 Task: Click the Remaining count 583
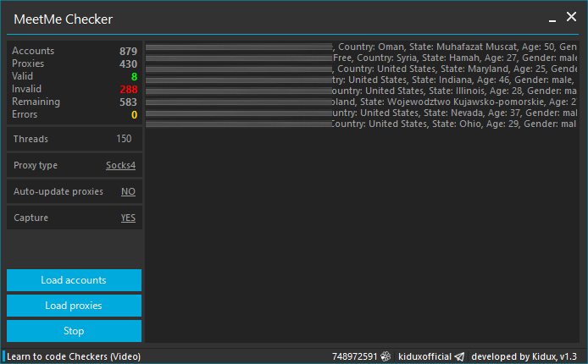pos(128,102)
